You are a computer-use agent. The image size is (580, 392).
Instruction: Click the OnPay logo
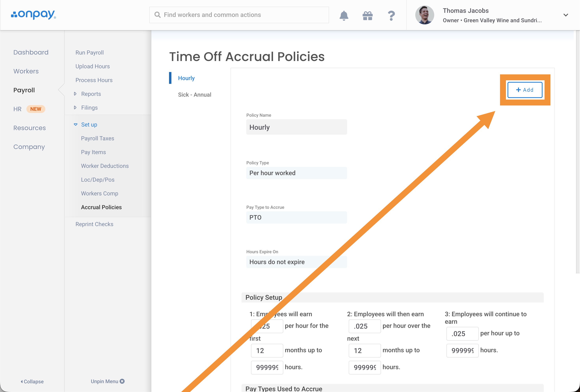(x=33, y=15)
